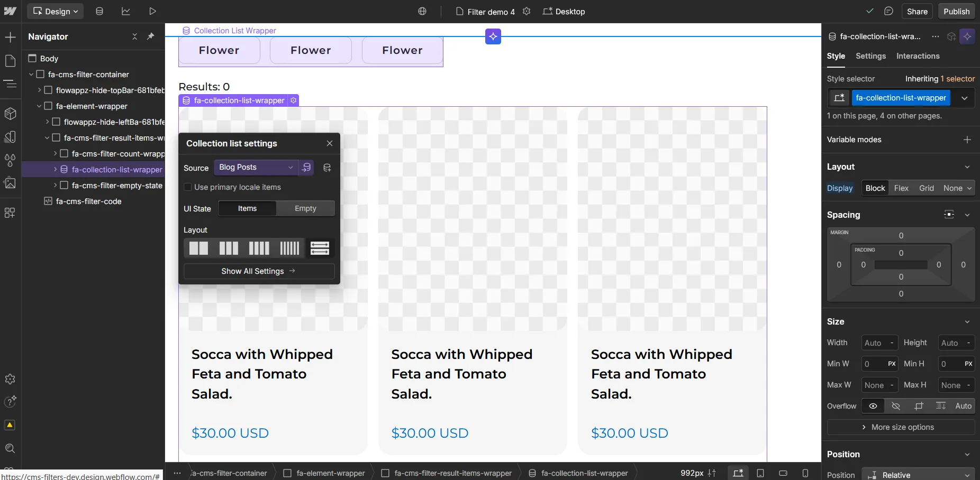Open the Apps grid panel
Image resolution: width=980 pixels, height=480 pixels.
(x=10, y=213)
